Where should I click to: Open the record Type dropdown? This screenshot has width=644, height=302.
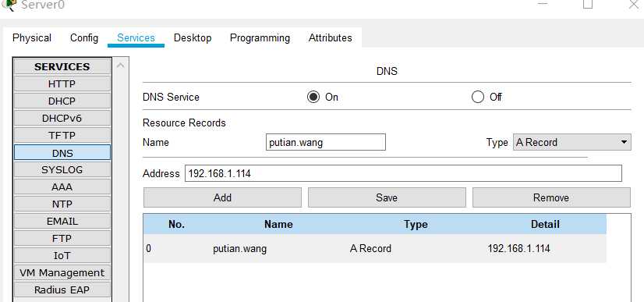[x=571, y=143]
